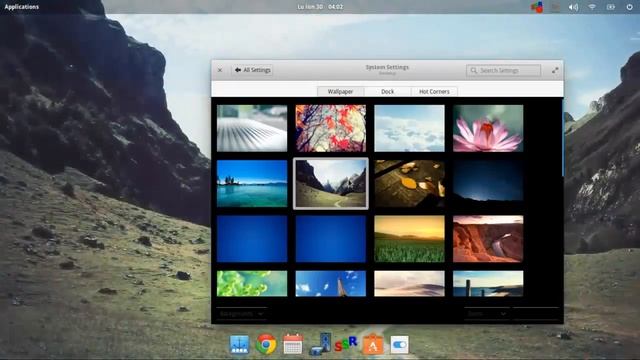The image size is (640, 360).
Task: Close the System Settings window
Action: 220,70
